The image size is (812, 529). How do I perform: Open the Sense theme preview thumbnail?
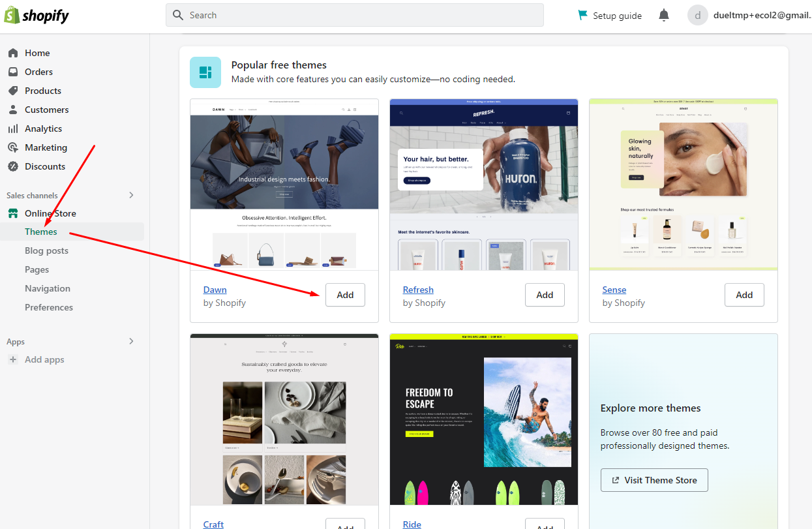(x=684, y=185)
